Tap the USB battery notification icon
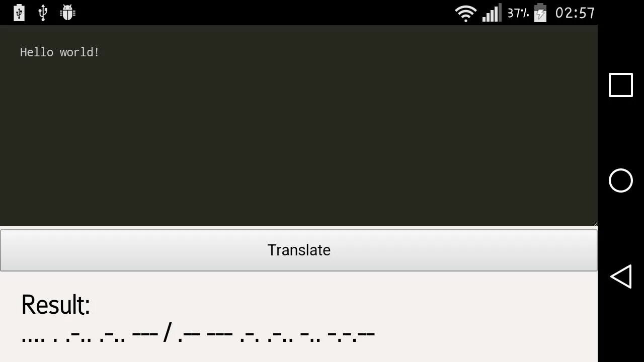 pos(19,13)
